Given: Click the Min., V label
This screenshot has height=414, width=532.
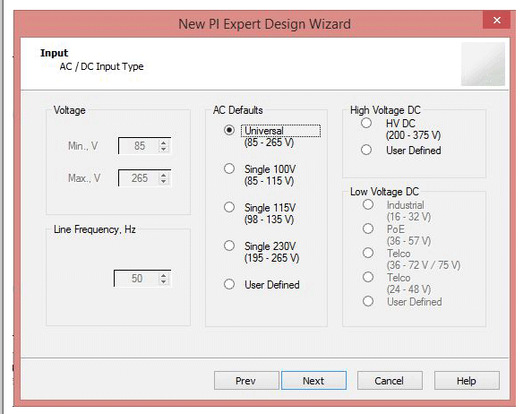Looking at the screenshot, I should tap(82, 146).
